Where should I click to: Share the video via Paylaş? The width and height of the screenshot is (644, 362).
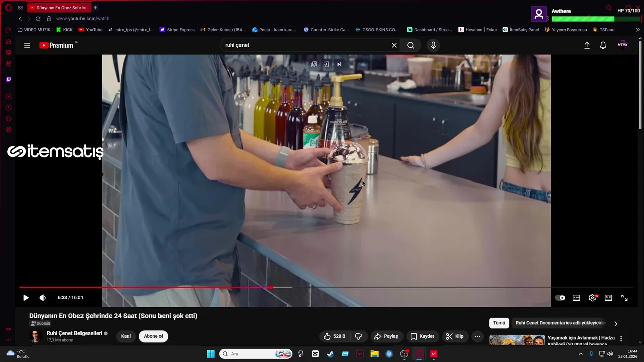click(386, 336)
